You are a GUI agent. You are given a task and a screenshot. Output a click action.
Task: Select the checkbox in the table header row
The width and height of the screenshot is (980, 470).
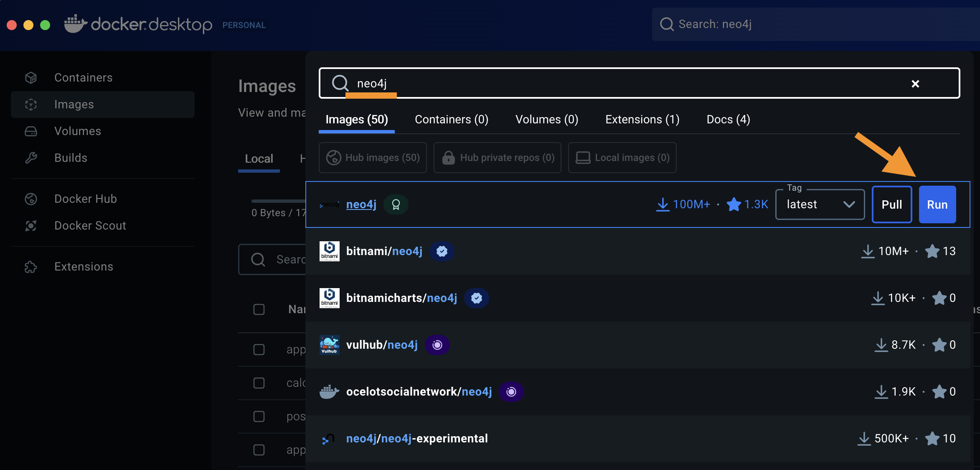pyautogui.click(x=259, y=309)
